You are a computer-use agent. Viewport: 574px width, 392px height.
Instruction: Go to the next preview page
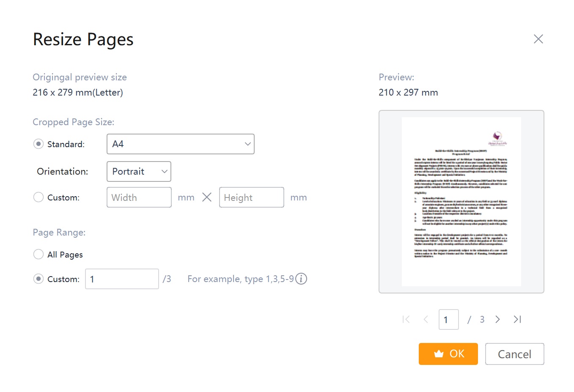(x=497, y=320)
